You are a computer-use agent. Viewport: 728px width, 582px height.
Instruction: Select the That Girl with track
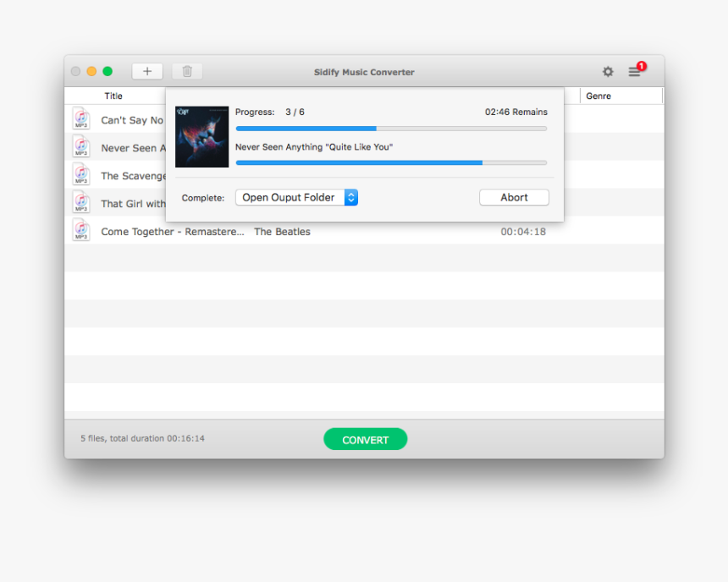(133, 204)
